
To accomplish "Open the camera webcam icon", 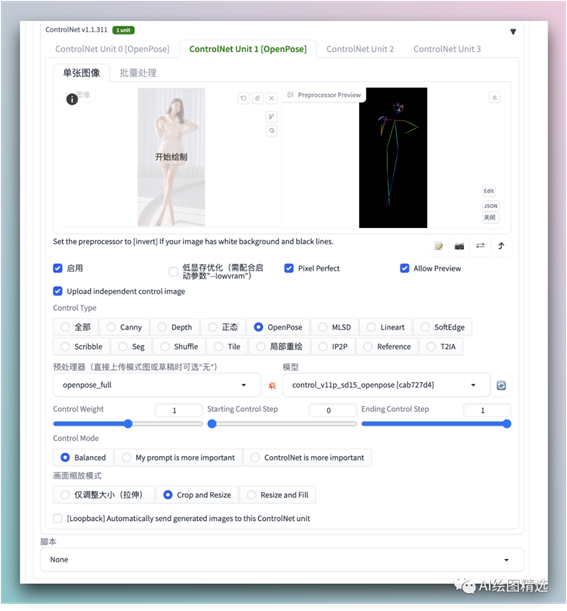I will tap(459, 246).
